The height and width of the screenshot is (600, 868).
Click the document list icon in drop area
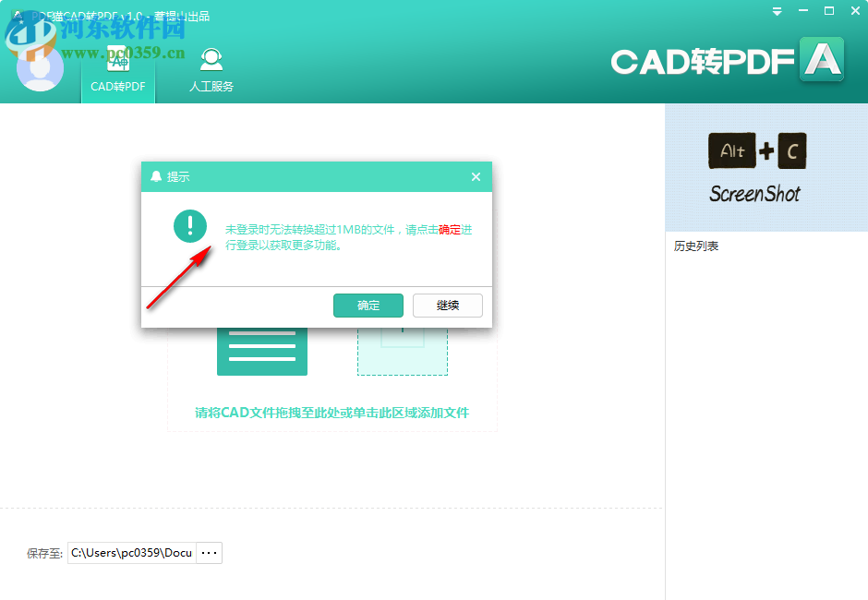tap(262, 349)
